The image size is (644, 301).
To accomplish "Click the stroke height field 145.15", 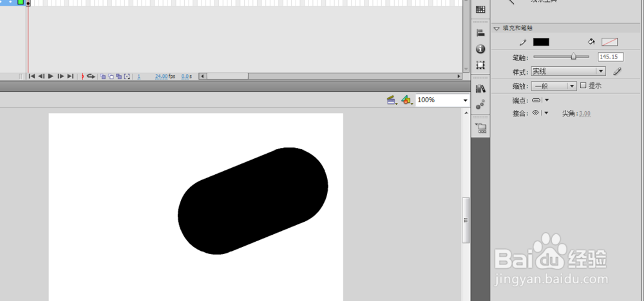I will coord(611,57).
